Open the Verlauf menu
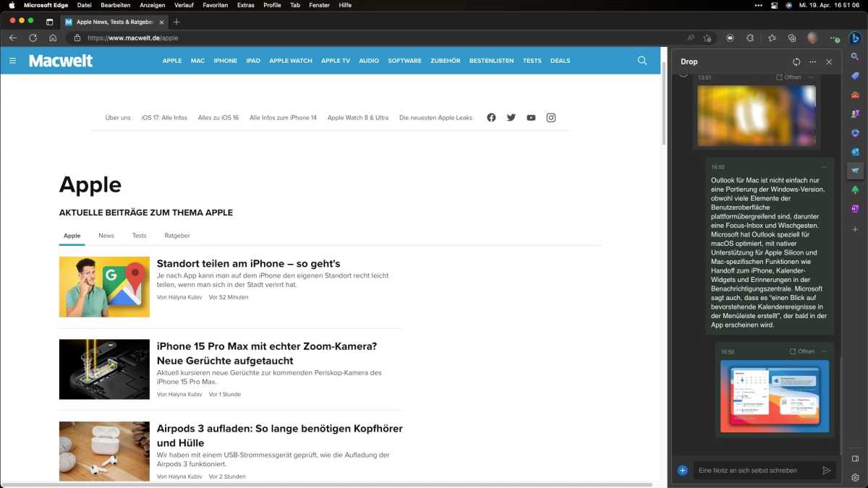The width and height of the screenshot is (868, 488). [184, 5]
